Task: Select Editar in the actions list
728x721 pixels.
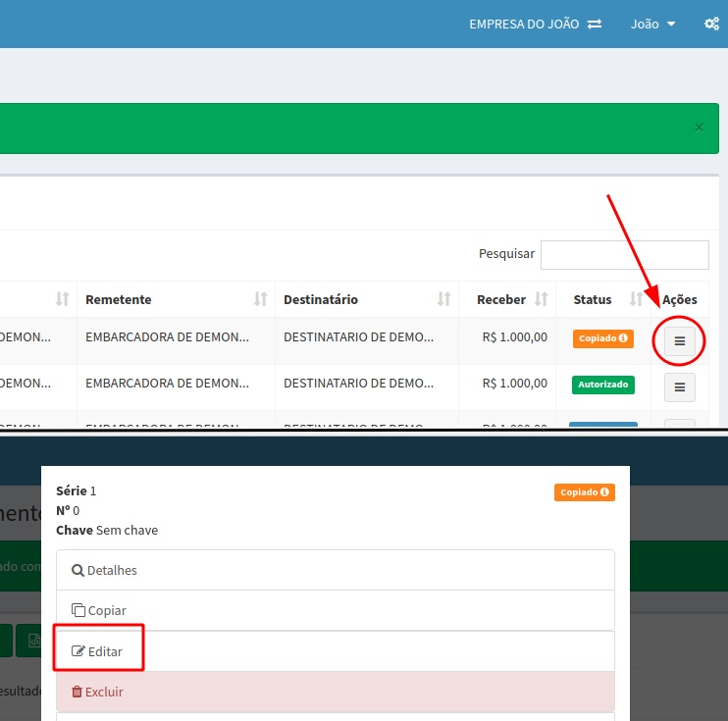Action: point(97,651)
